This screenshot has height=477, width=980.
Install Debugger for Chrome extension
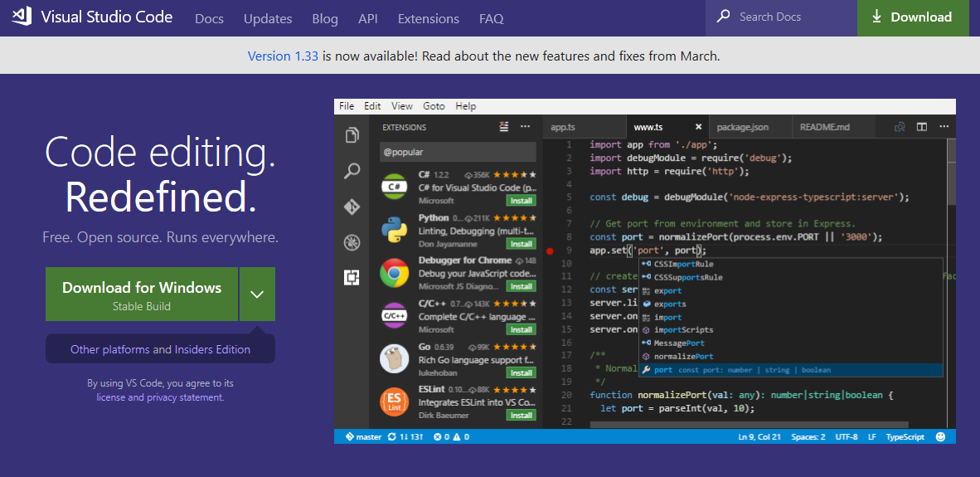click(x=521, y=286)
